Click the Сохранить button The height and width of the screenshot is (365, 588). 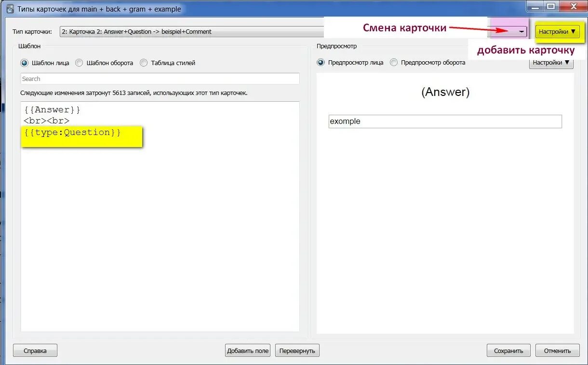(x=508, y=351)
